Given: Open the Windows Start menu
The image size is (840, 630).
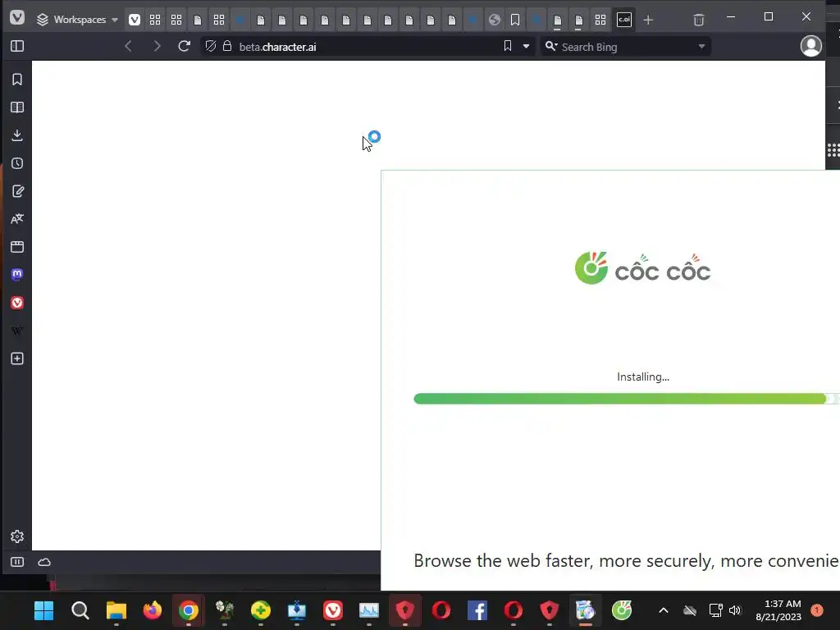Looking at the screenshot, I should click(x=44, y=610).
